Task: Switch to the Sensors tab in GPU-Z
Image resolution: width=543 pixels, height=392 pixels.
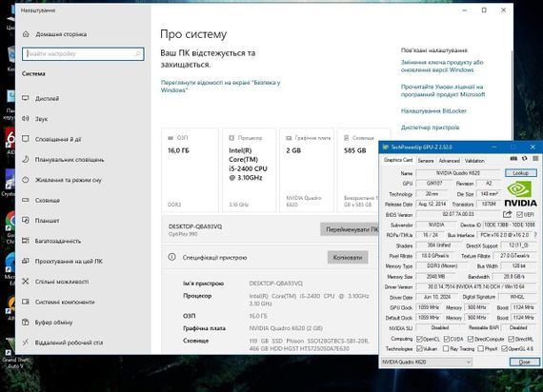Action: (426, 161)
